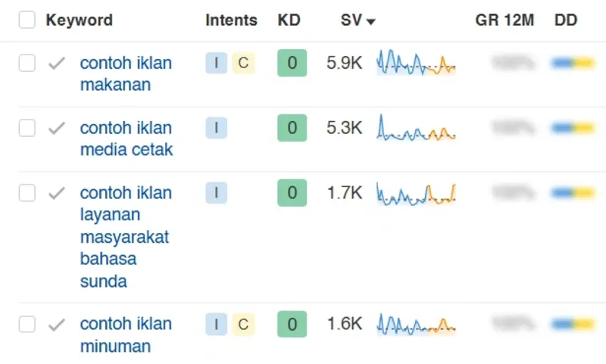Click the DD color bar for contoh iklan makanan
The image size is (606, 364).
click(x=573, y=63)
